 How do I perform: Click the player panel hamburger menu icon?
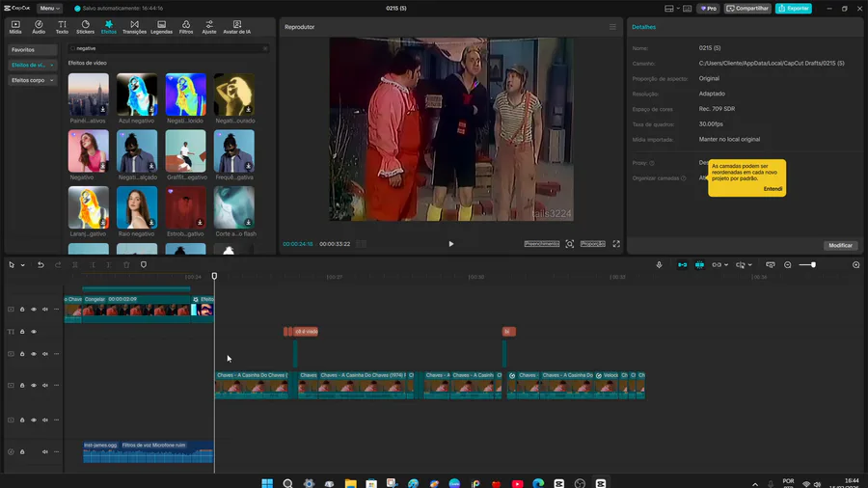click(612, 27)
